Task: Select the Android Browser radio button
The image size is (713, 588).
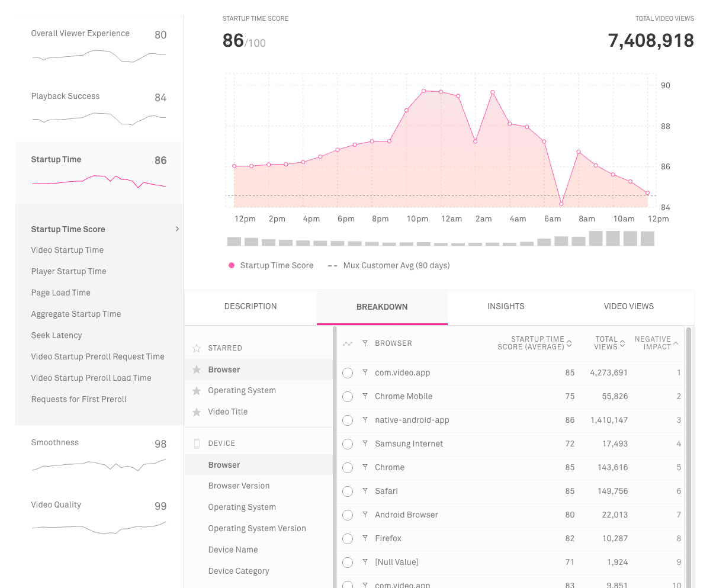Action: point(348,515)
